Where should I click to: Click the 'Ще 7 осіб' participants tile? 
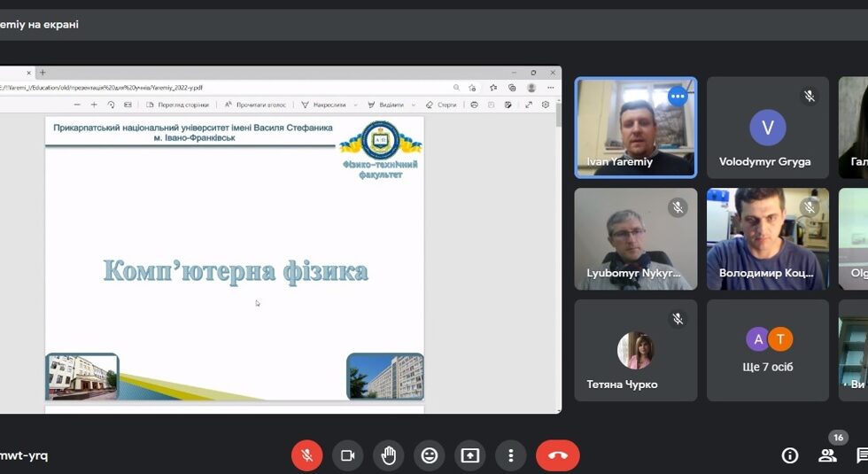(767, 350)
